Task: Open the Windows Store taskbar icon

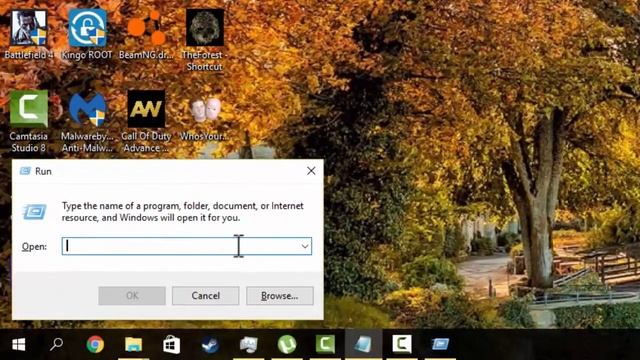Action: point(171,344)
